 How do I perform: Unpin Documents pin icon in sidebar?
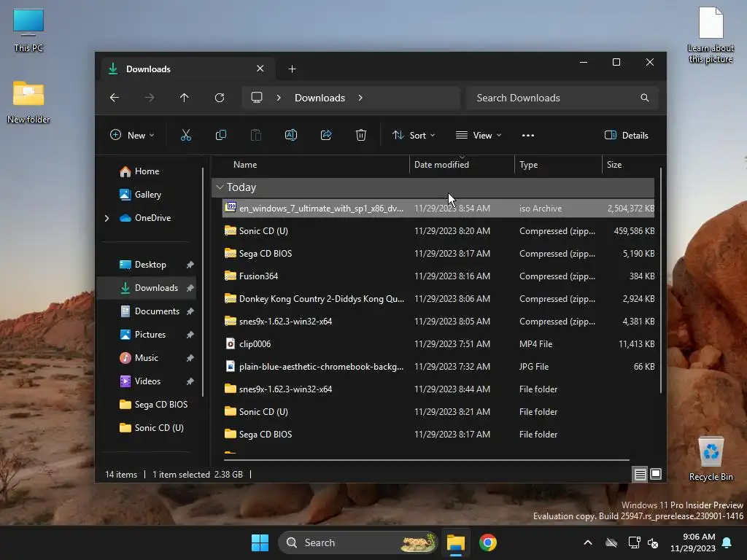pyautogui.click(x=190, y=311)
